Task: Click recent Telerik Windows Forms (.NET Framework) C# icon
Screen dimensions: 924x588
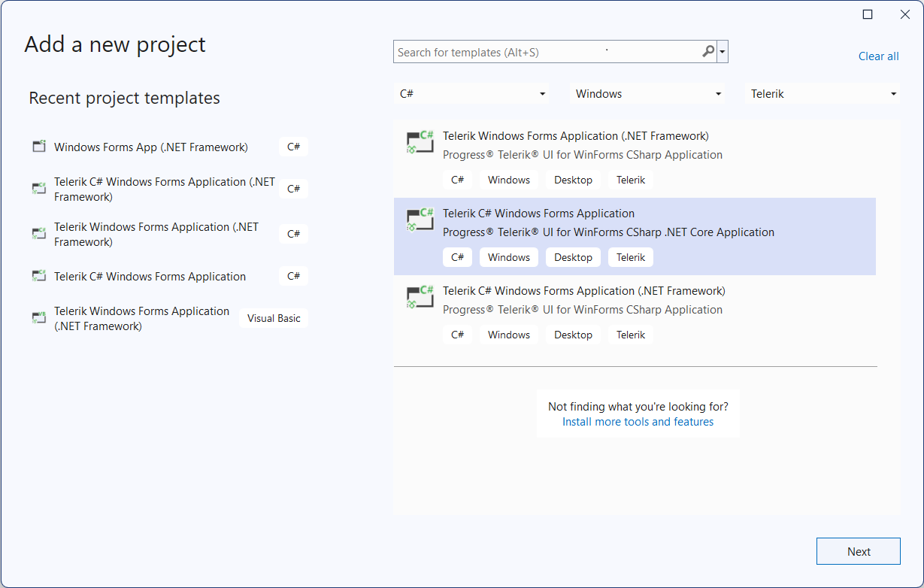Action: pyautogui.click(x=39, y=234)
